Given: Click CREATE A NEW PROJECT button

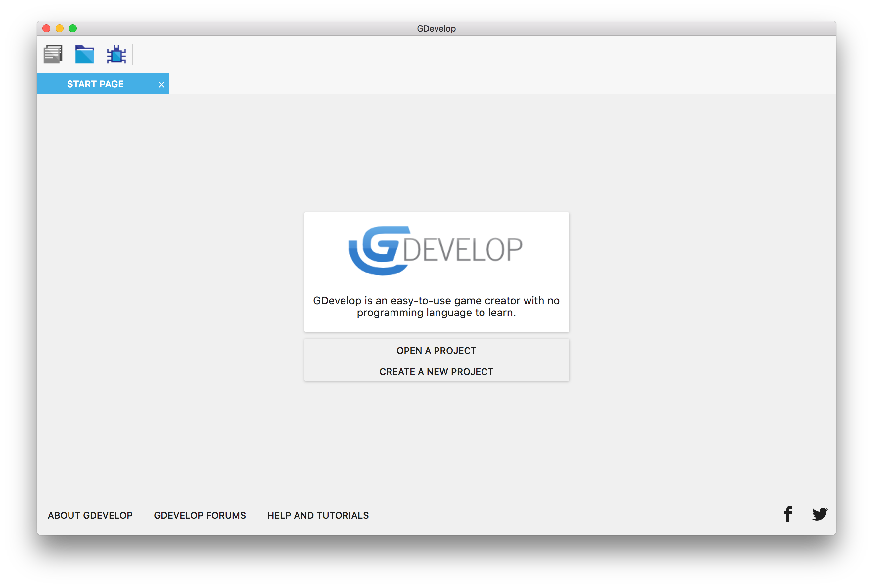Looking at the screenshot, I should pos(436,371).
